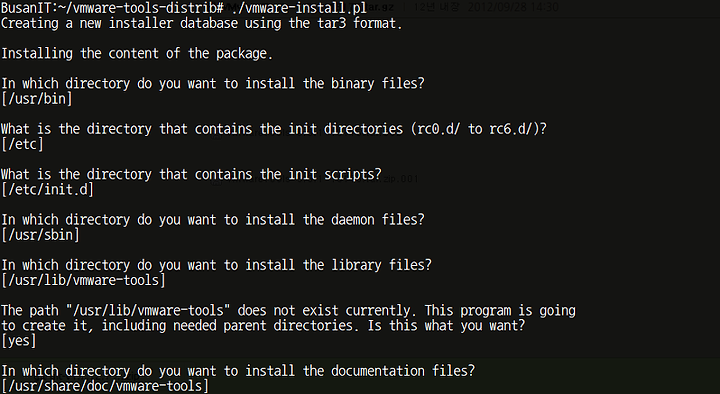Click the [/usr/share/doc/vmware-tools] default answer
720x394 pixels.
pyautogui.click(x=105, y=386)
